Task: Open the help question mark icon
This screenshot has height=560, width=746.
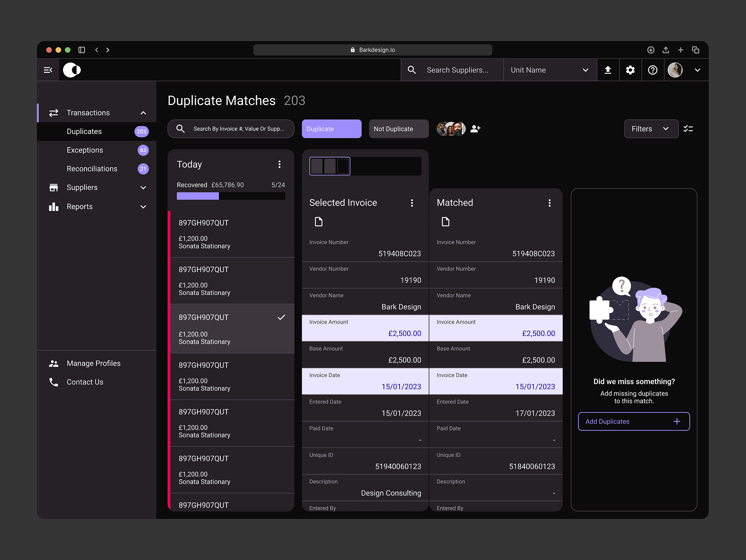Action: coord(653,70)
